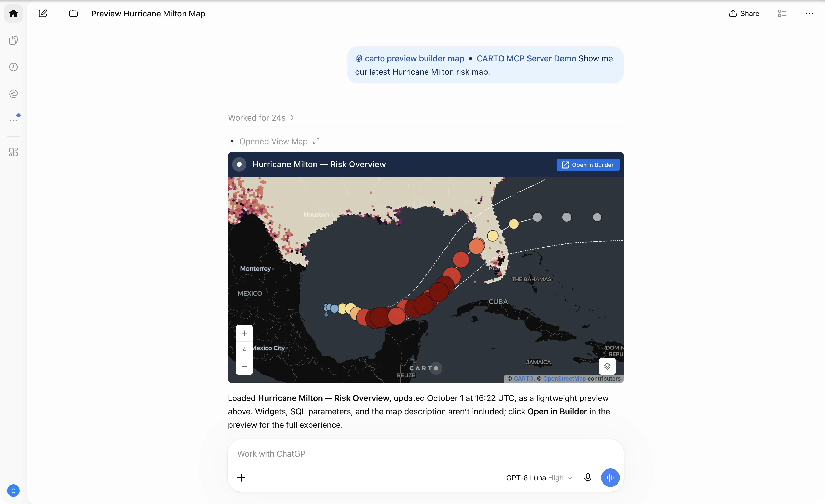Open the GPT-6 Luna High model dropdown
Screen dimensions: 825x504
click(x=539, y=478)
